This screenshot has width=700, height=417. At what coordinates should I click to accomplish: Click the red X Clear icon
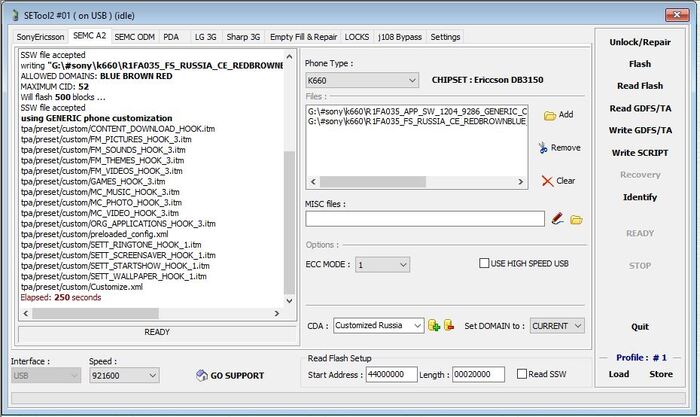547,181
